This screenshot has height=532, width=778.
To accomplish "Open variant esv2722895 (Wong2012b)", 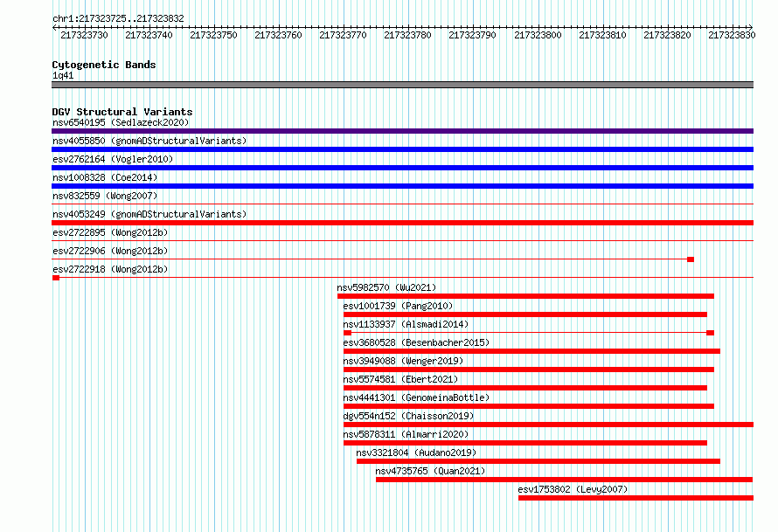I will pyautogui.click(x=110, y=232).
